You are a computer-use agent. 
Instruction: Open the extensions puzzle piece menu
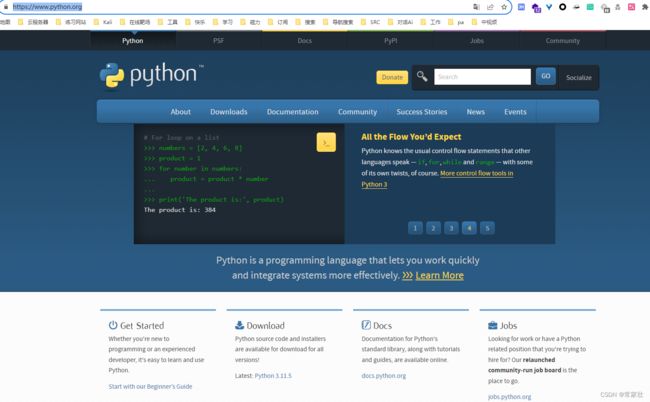(645, 7)
